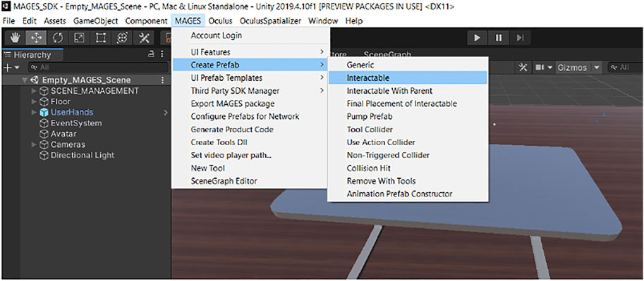Screen dimensions: 644x281
Task: Toggle the Gizmos button in Scene view
Action: click(x=573, y=68)
